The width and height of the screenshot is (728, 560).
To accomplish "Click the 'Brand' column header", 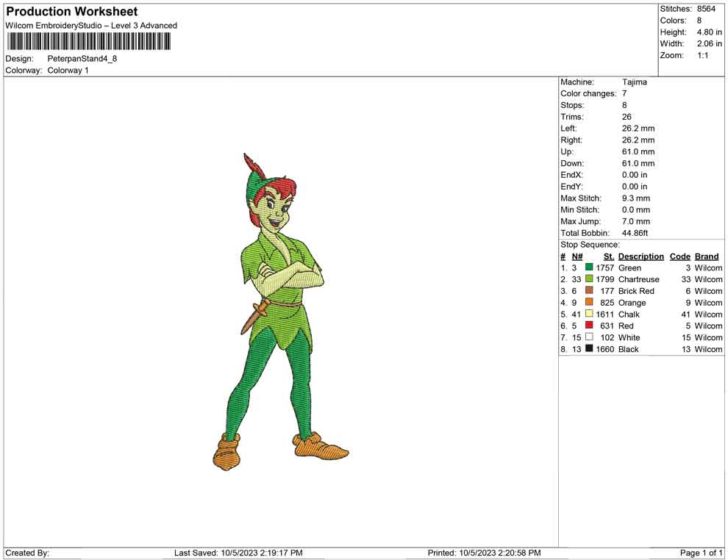I will 707,256.
